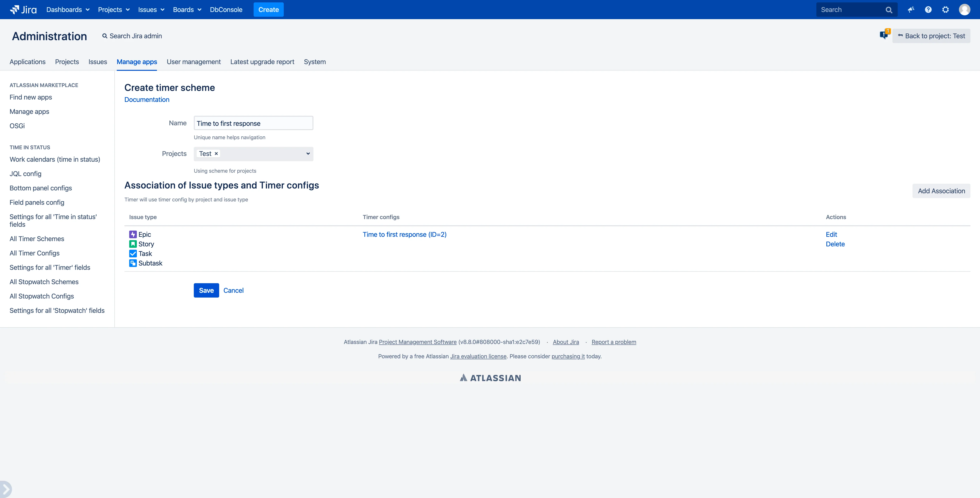The width and height of the screenshot is (980, 498).
Task: Open About Jira footer link
Action: click(566, 342)
